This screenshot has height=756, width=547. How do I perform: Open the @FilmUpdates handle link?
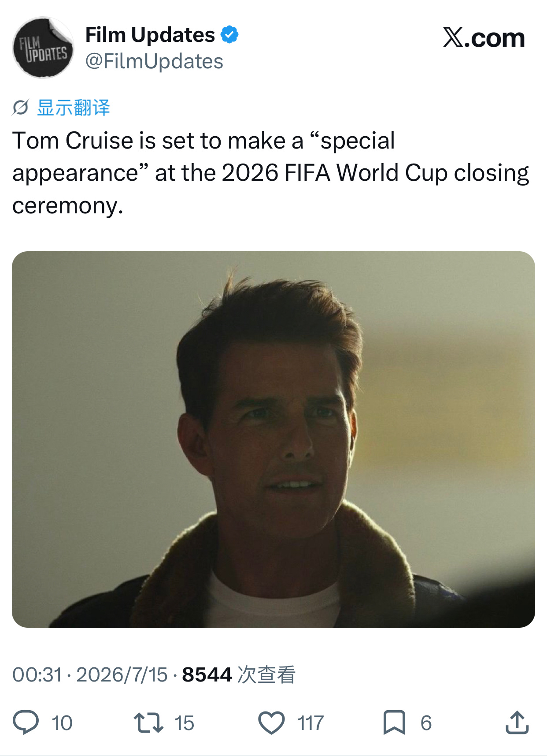click(154, 61)
